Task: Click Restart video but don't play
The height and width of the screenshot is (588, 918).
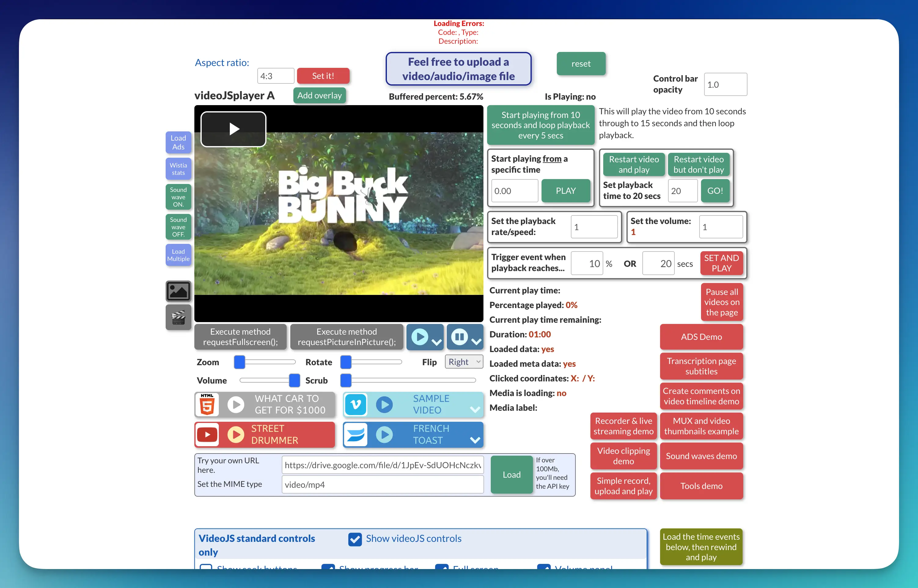Action: pos(699,164)
